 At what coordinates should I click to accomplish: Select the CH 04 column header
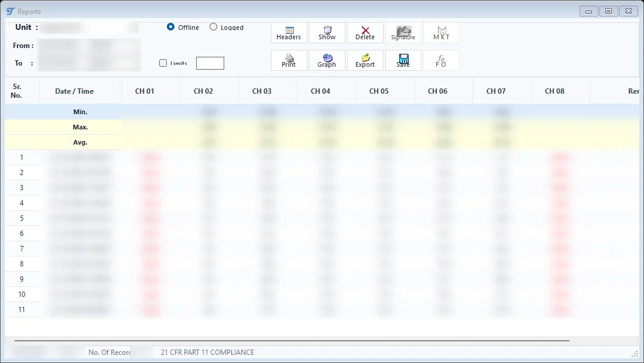click(327, 91)
